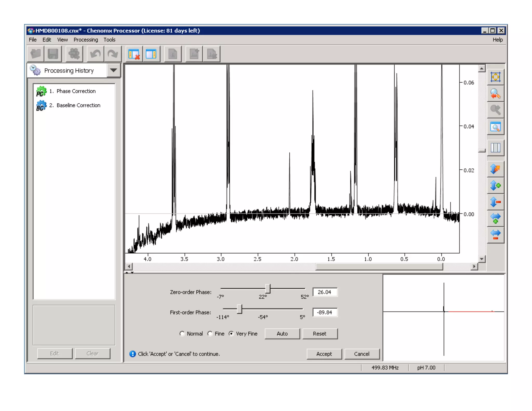Click decrease vertical zoom icon with red minus

click(495, 202)
